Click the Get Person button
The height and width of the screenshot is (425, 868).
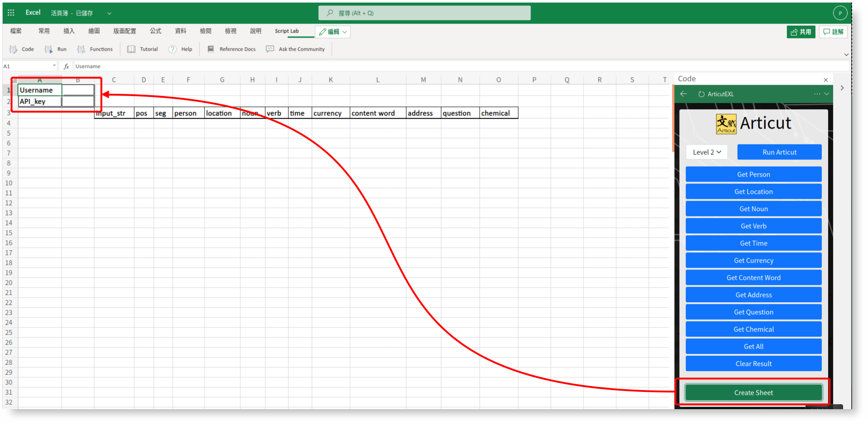(x=753, y=174)
